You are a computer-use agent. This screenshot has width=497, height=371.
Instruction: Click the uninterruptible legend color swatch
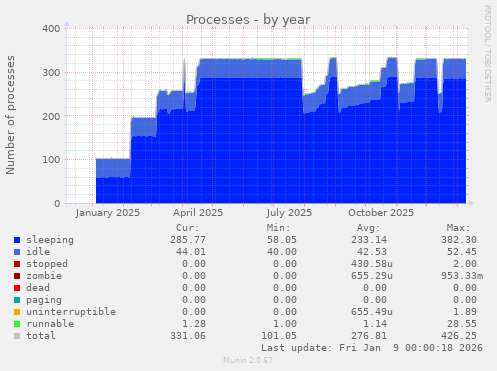17,312
